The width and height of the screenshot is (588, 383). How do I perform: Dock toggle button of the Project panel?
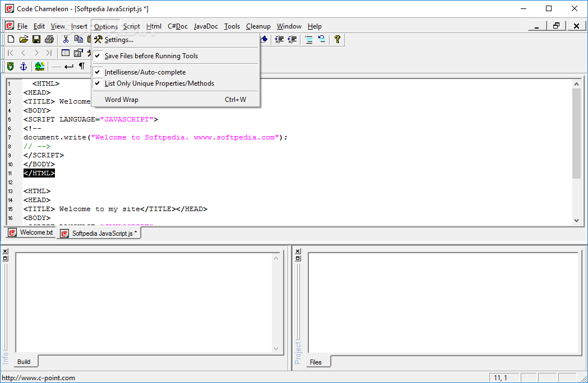298,258
